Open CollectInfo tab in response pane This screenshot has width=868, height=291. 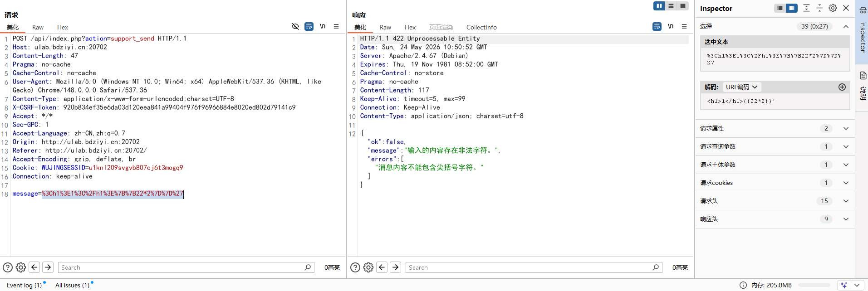pos(481,27)
